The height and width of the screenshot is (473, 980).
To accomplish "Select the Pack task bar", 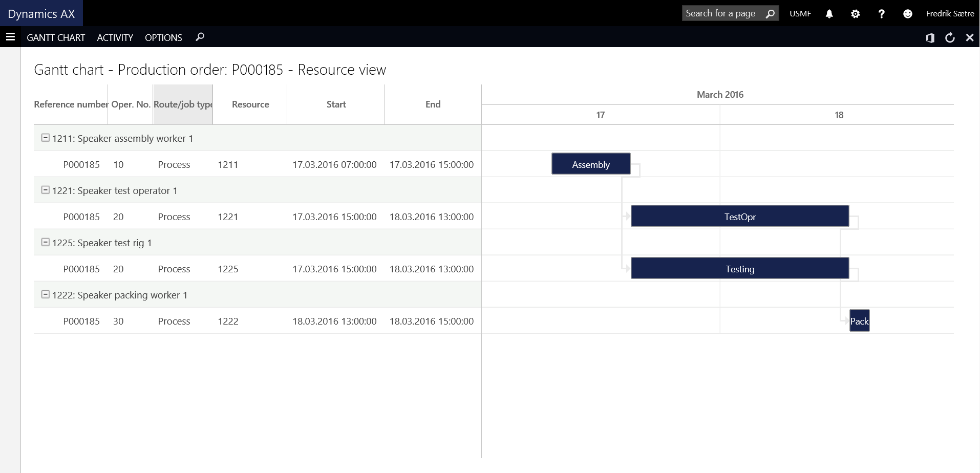I will pos(859,321).
